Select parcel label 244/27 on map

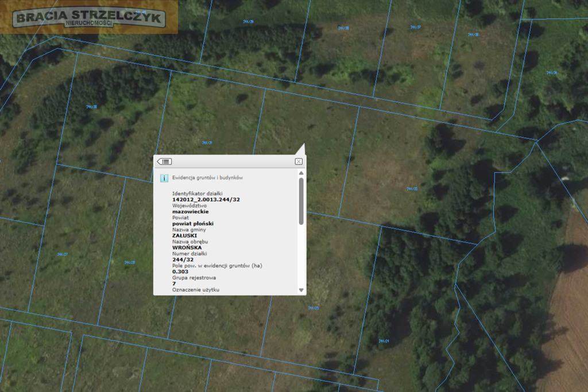[x=62, y=254]
